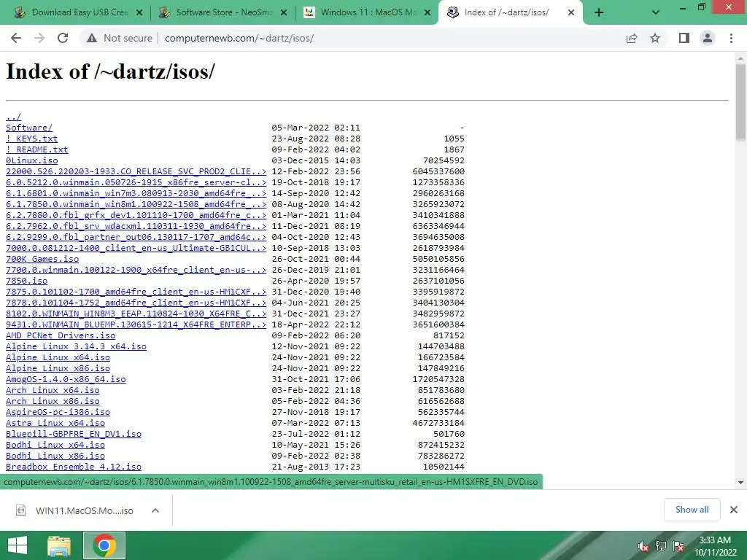Image resolution: width=747 pixels, height=560 pixels.
Task: Open a new browser tab
Action: (599, 13)
